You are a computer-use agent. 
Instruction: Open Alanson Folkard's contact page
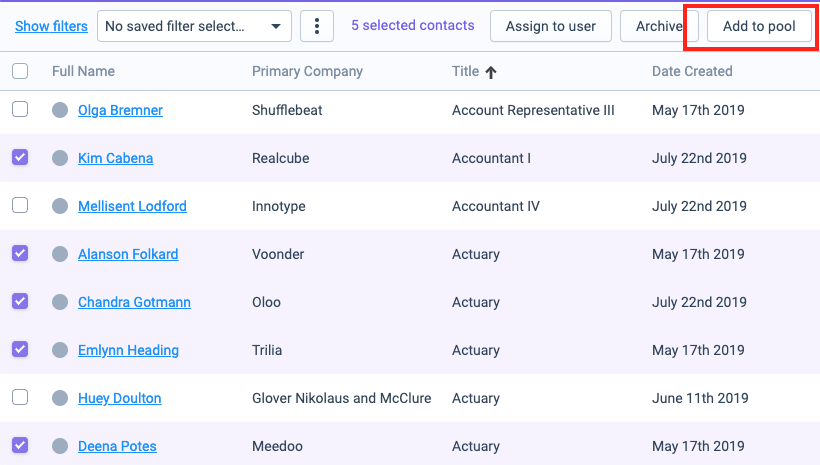[128, 254]
